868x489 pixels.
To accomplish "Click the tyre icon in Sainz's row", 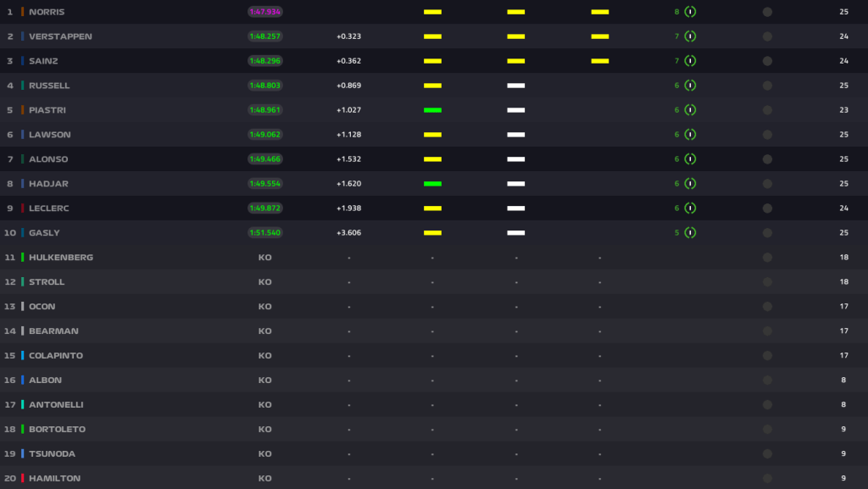I will pyautogui.click(x=690, y=61).
